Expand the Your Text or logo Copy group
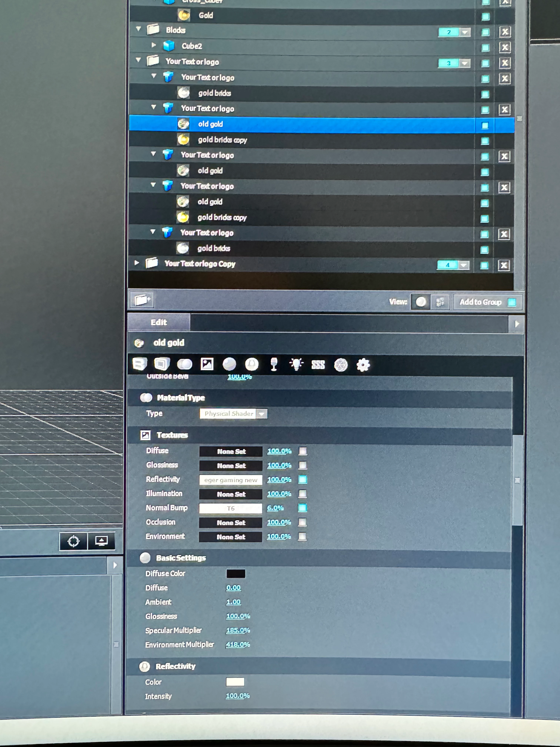Image resolution: width=560 pixels, height=747 pixels. 137,263
